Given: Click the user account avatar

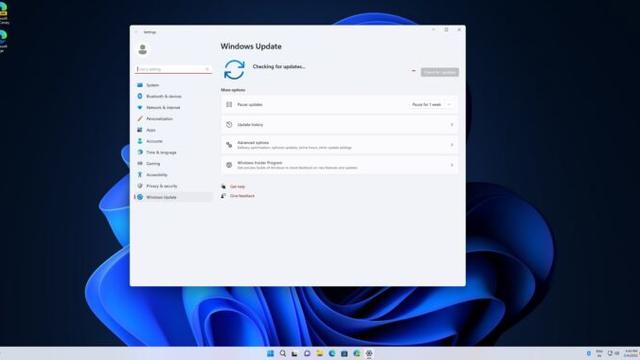Looking at the screenshot, I should coord(143,49).
